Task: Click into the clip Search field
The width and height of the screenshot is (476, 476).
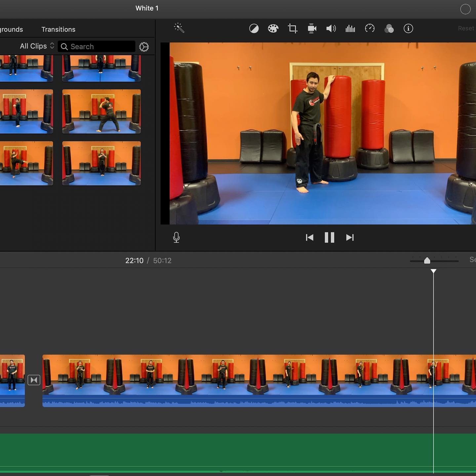Action: point(97,47)
